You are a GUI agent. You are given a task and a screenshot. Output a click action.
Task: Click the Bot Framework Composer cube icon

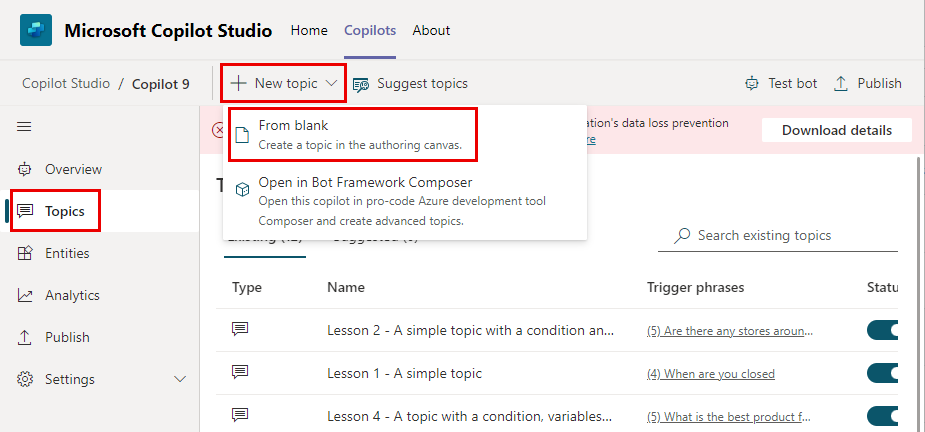242,190
